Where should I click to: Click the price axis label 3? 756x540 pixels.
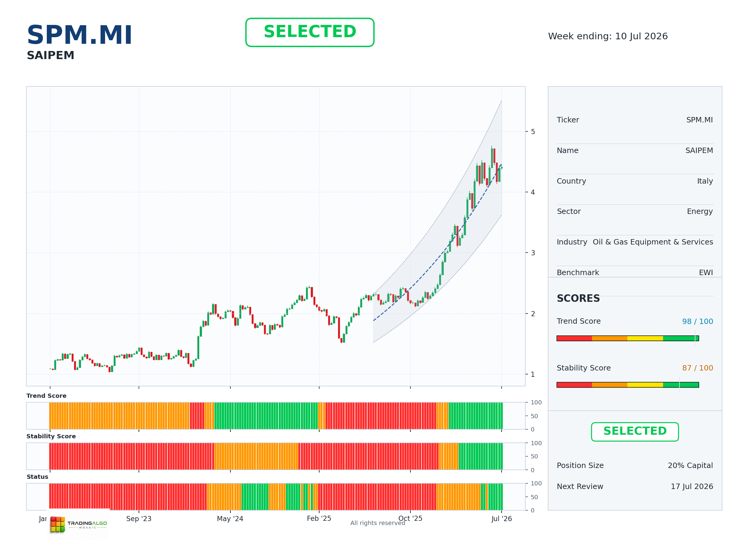tap(533, 253)
